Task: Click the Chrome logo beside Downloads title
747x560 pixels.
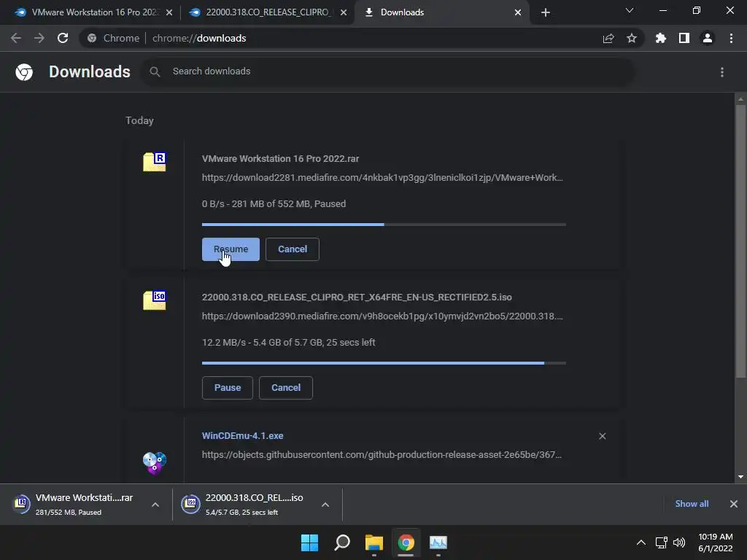Action: click(24, 72)
